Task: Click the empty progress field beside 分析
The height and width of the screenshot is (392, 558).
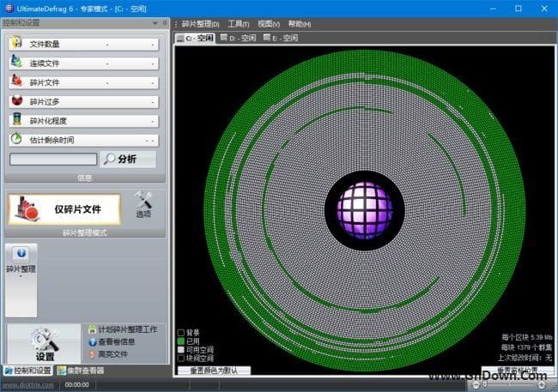Action: (53, 159)
